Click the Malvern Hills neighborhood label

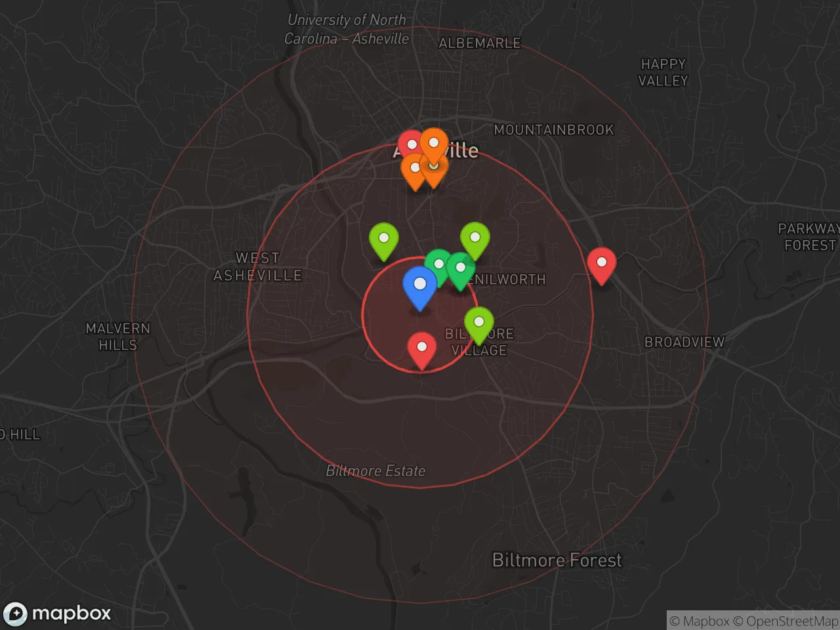click(118, 336)
